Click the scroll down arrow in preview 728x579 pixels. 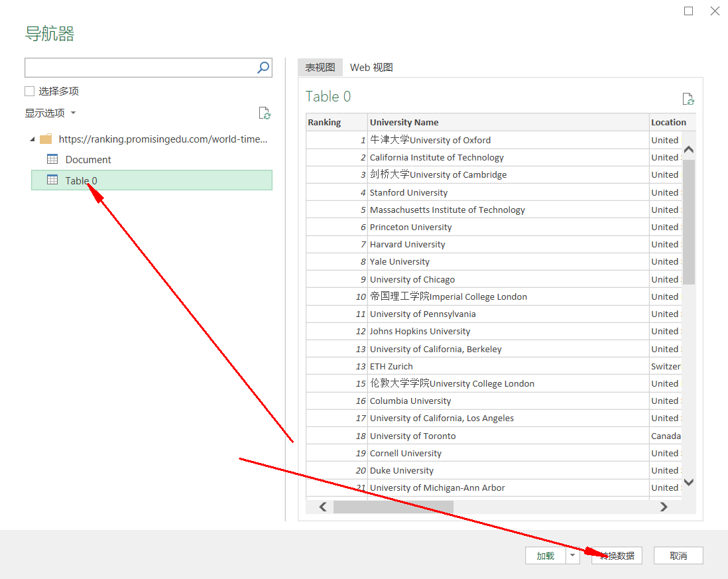(x=688, y=482)
